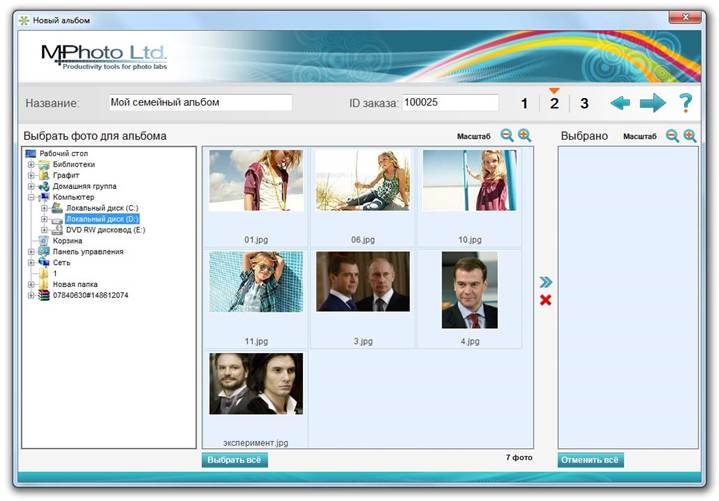
Task: Select the 01.jpg photo thumbnail
Action: coord(256,181)
